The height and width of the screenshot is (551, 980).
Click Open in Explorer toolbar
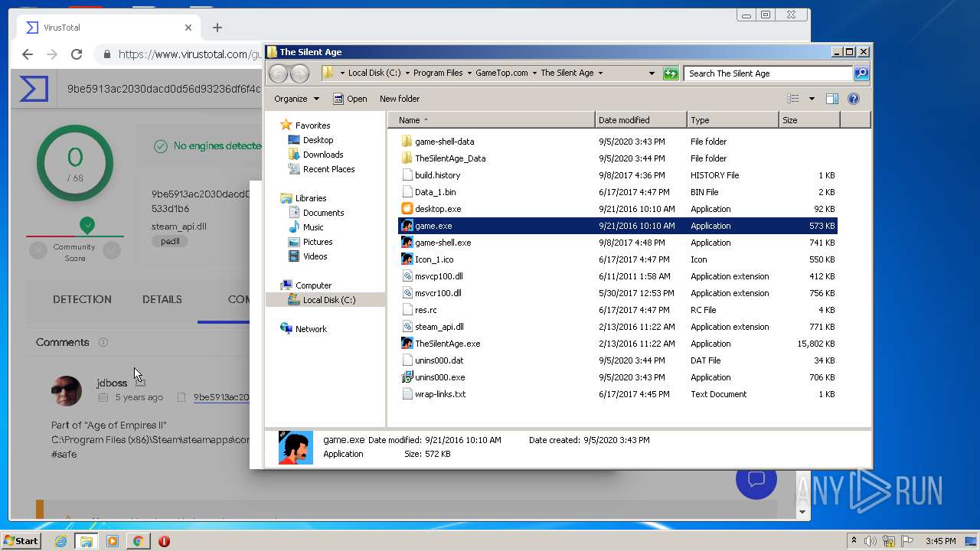tap(350, 99)
